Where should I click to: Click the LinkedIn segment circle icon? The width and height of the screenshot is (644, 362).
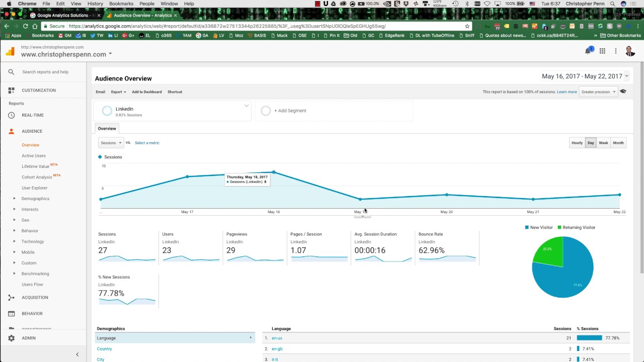point(107,111)
